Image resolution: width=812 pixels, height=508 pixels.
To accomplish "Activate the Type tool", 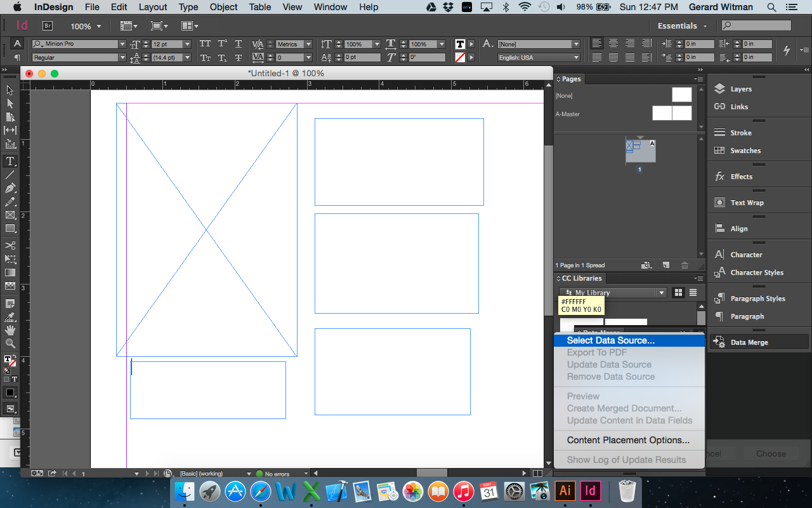I will coord(10,161).
